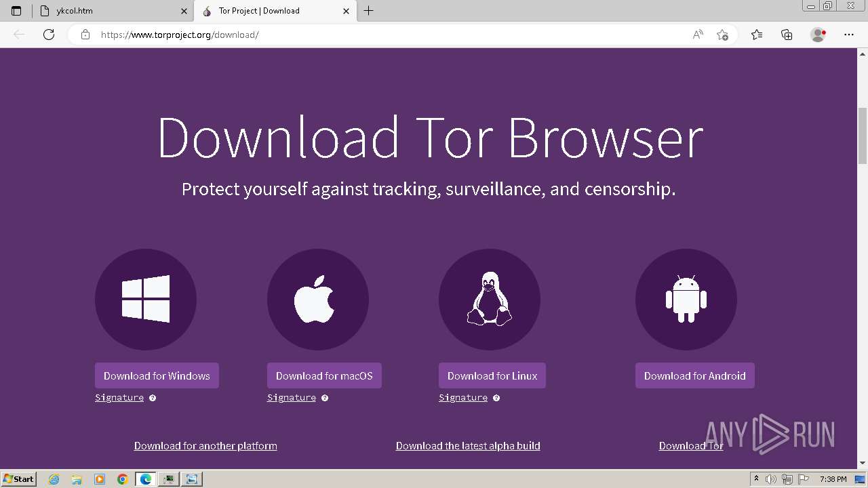Click the vertical scrollbar thumb
The image size is (868, 488).
point(863,136)
